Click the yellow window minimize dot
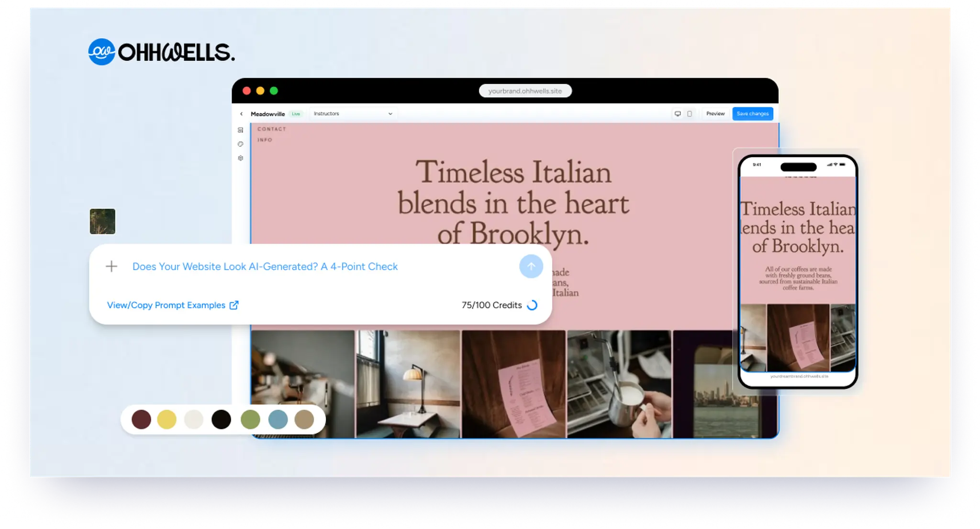980x529 pixels. coord(260,91)
